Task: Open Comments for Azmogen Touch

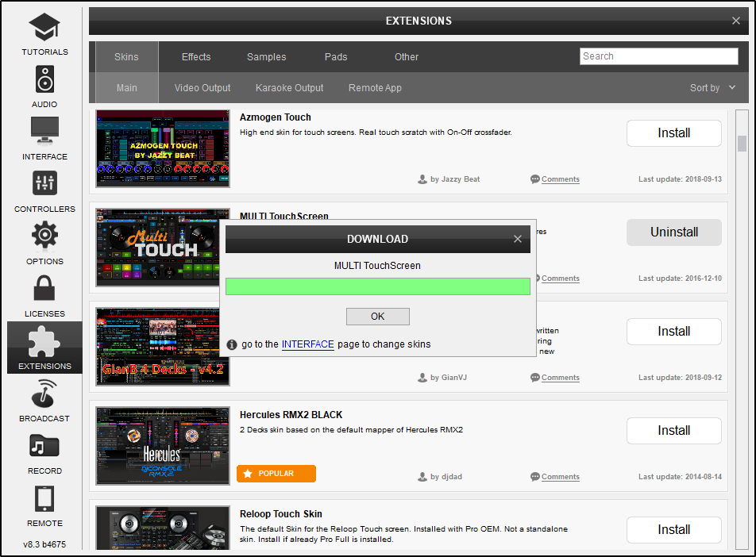Action: [561, 179]
